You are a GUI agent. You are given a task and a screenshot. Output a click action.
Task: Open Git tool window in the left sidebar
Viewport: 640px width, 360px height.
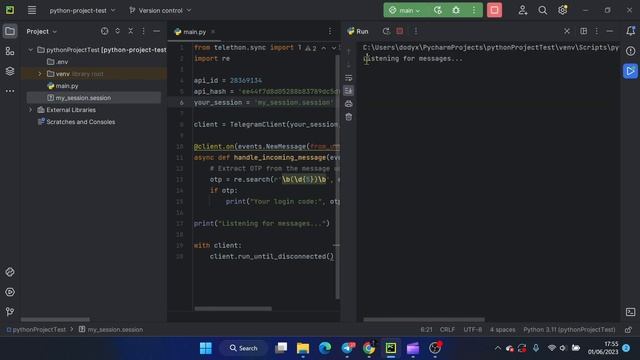coord(10,312)
